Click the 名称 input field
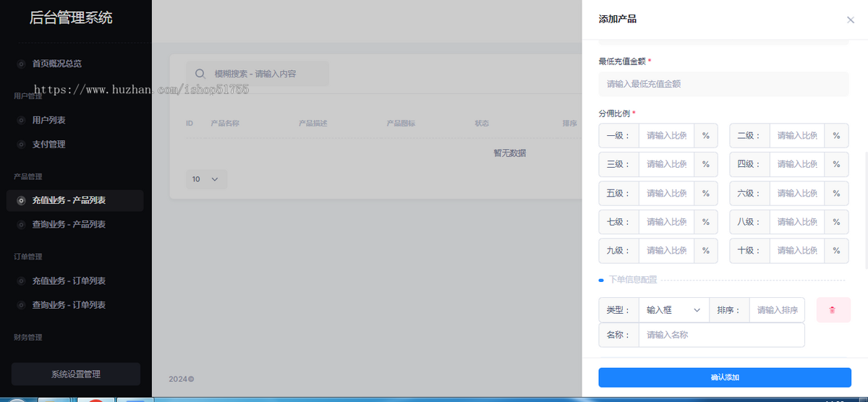The height and width of the screenshot is (402, 868). pyautogui.click(x=721, y=335)
